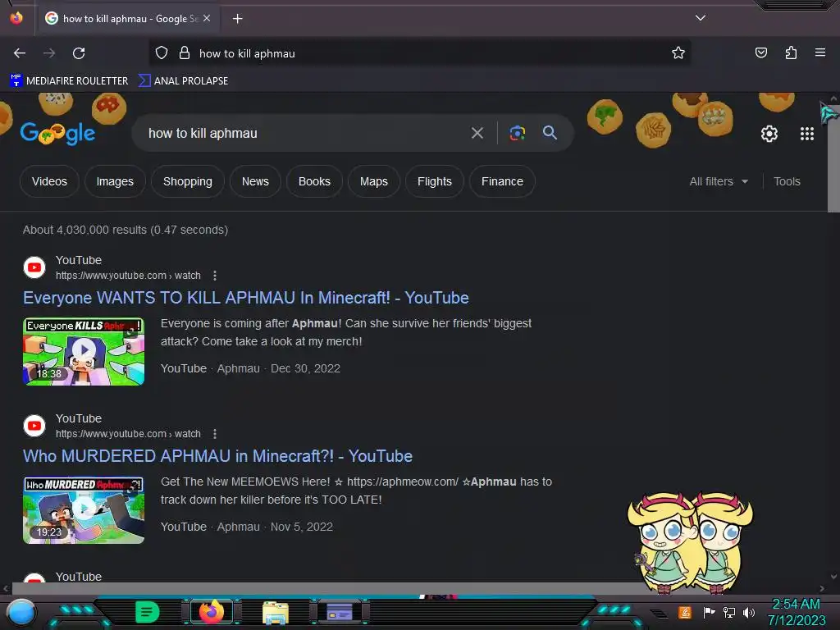This screenshot has width=840, height=630.
Task: Switch to Firefox in the taskbar
Action: (x=212, y=612)
